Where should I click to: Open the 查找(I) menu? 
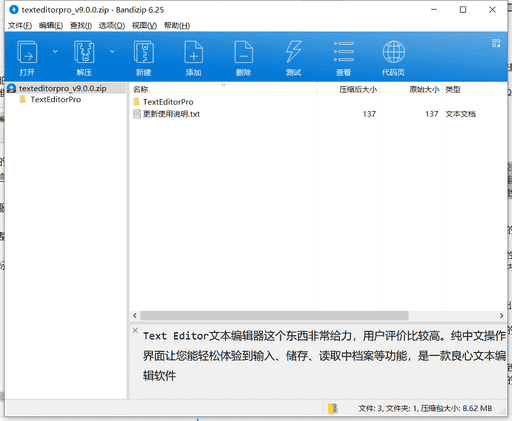pos(81,26)
